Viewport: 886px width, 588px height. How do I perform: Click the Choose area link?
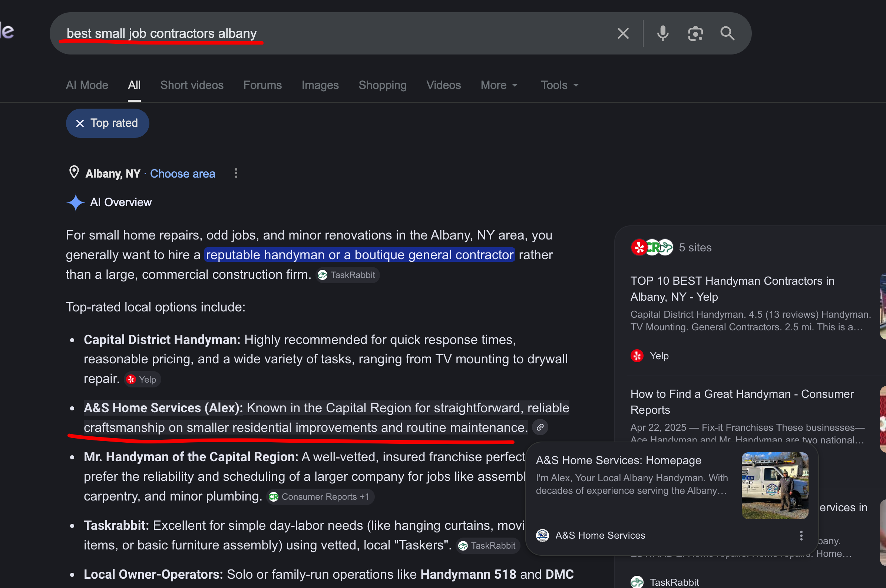tap(183, 174)
